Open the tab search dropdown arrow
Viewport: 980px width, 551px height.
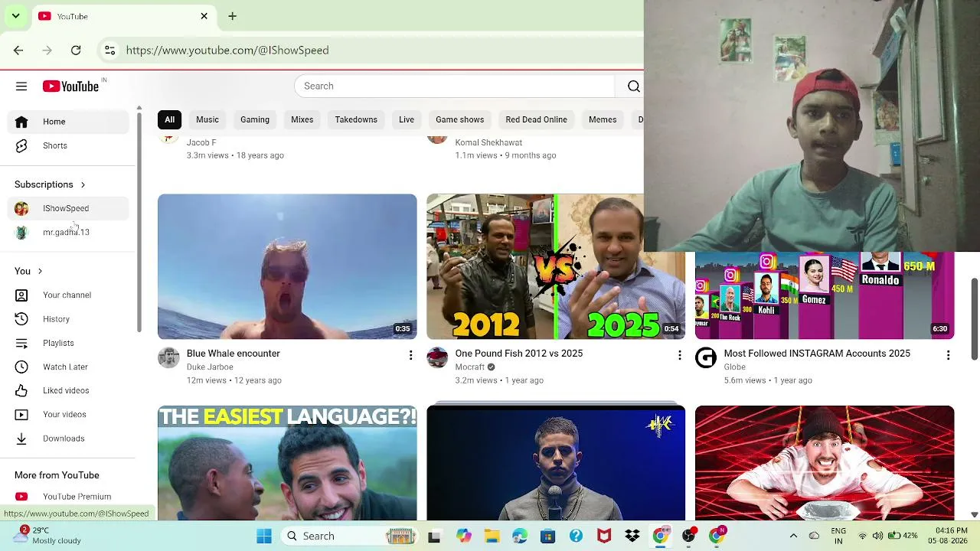[x=15, y=16]
